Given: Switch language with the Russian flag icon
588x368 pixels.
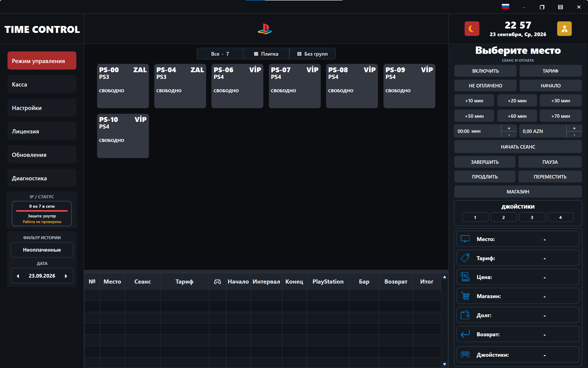Looking at the screenshot, I should point(505,7).
